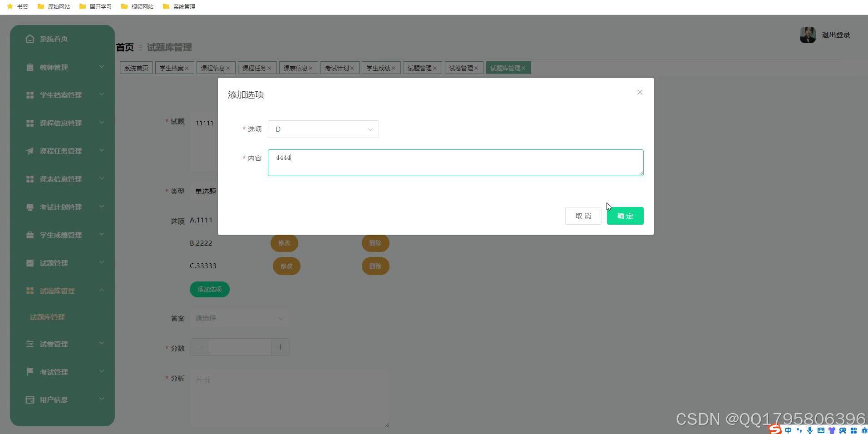868x434 pixels.
Task: Click 删除 for option C.33333
Action: (375, 266)
